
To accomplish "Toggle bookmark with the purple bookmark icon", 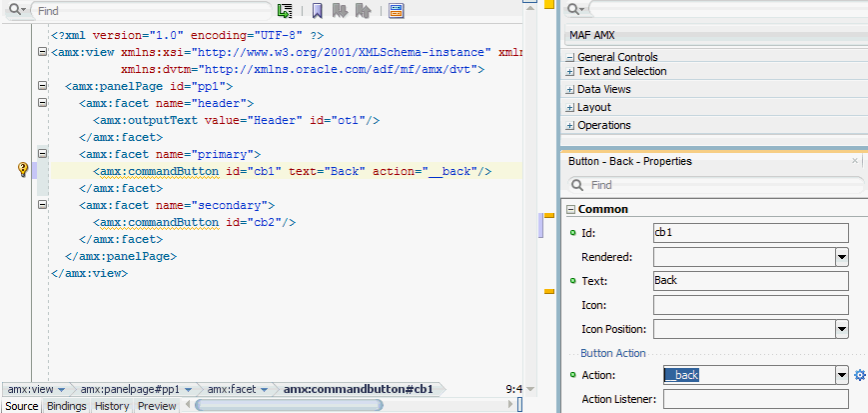I will tap(318, 11).
